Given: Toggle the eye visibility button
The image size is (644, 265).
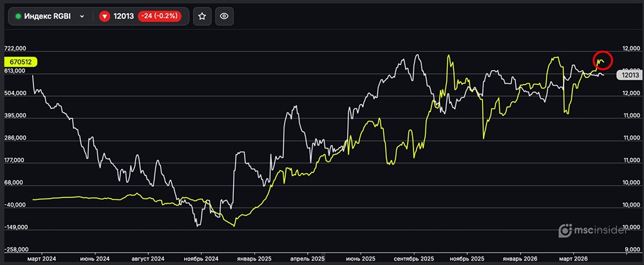Looking at the screenshot, I should 224,16.
